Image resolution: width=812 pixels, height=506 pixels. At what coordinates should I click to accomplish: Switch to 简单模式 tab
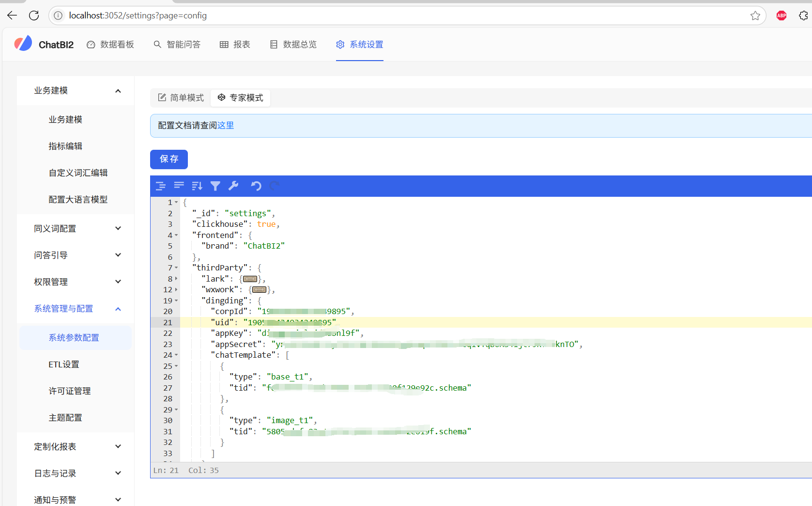[x=181, y=98]
